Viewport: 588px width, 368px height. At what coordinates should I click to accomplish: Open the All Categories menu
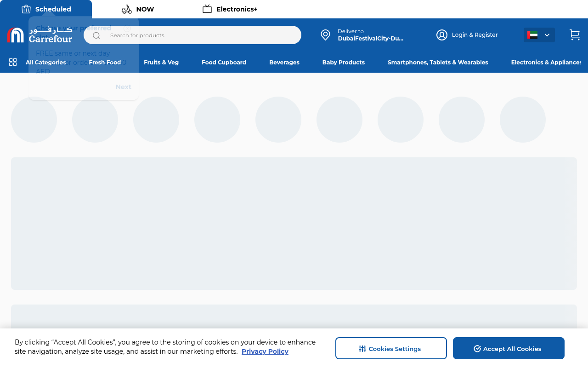click(x=45, y=63)
